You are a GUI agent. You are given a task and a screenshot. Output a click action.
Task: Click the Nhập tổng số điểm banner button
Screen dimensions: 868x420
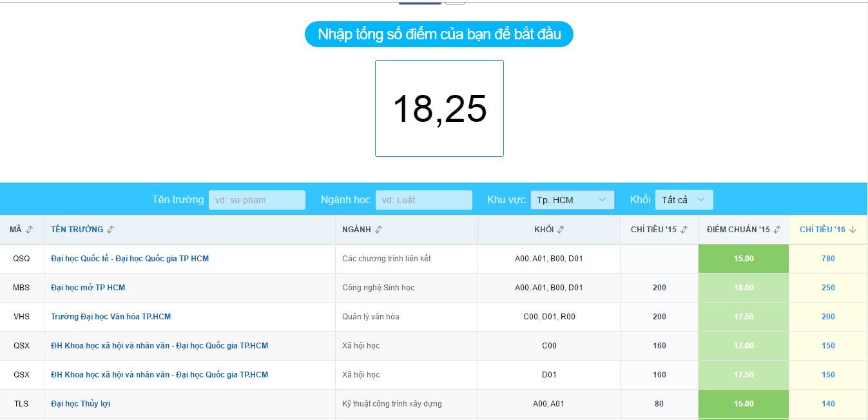[439, 34]
